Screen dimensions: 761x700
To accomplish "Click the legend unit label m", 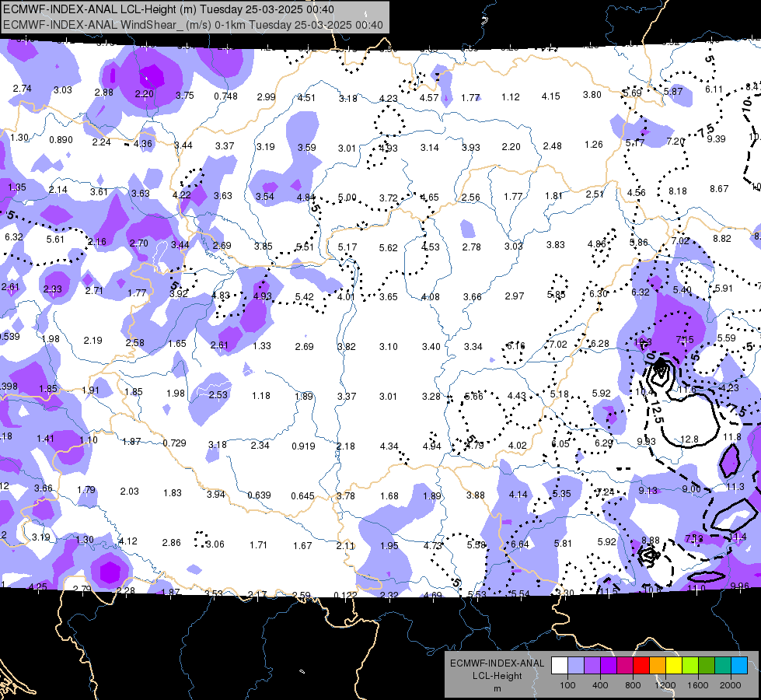I will 497,689.
